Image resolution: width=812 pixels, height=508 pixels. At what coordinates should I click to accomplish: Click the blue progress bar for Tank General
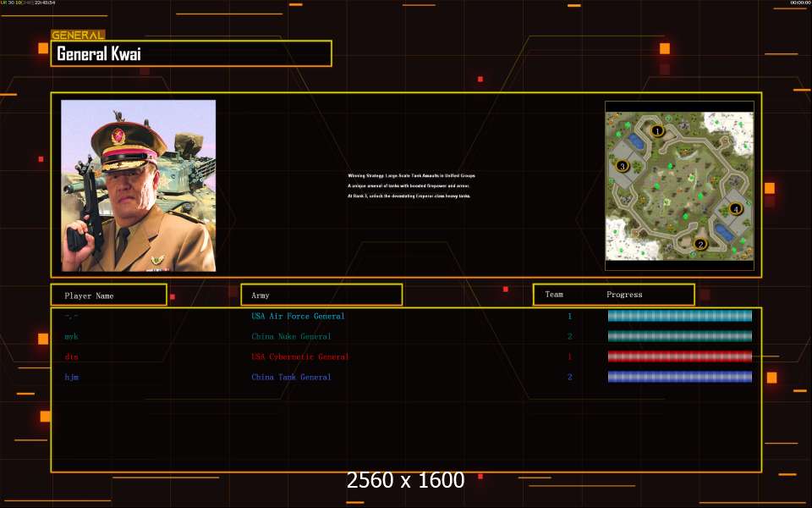(679, 377)
